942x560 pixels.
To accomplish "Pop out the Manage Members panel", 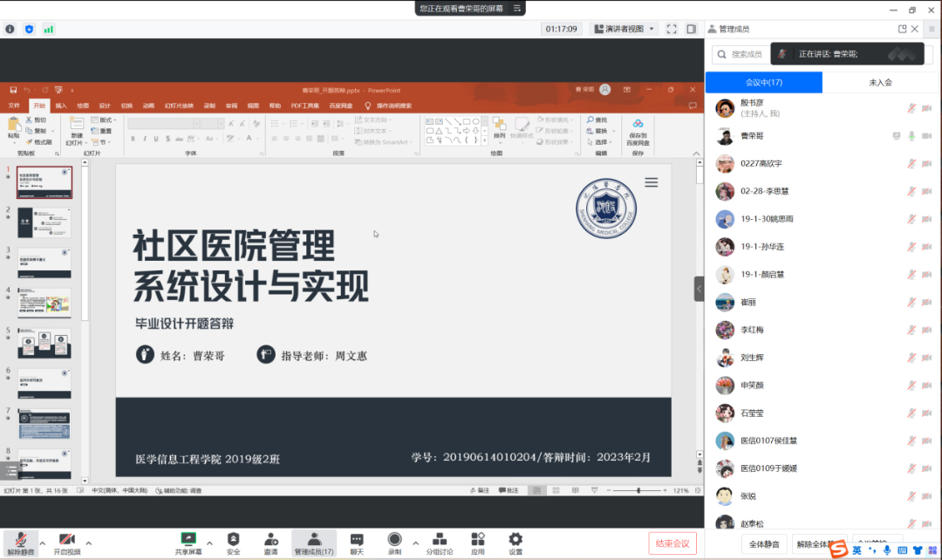I will tap(902, 29).
